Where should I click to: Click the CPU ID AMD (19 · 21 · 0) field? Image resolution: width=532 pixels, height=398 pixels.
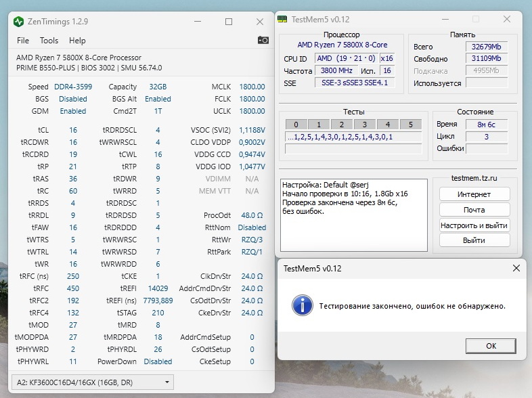tap(346, 58)
